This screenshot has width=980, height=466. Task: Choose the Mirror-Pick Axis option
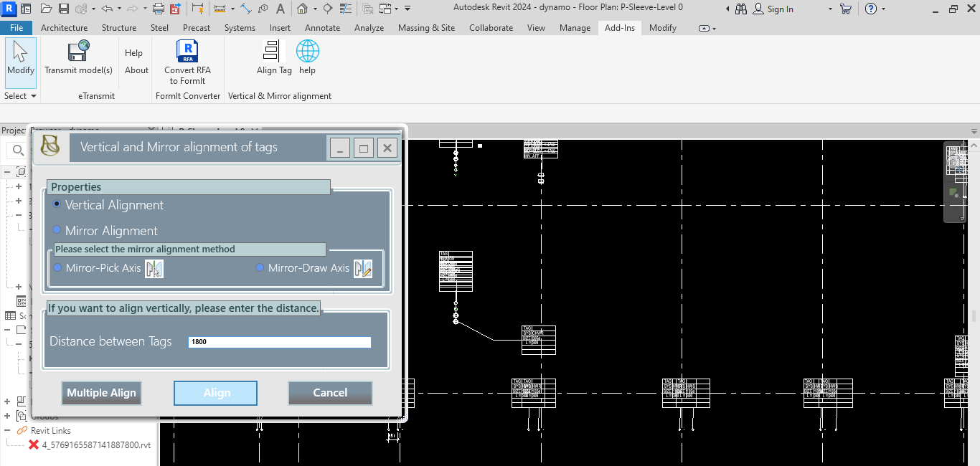[x=58, y=267]
